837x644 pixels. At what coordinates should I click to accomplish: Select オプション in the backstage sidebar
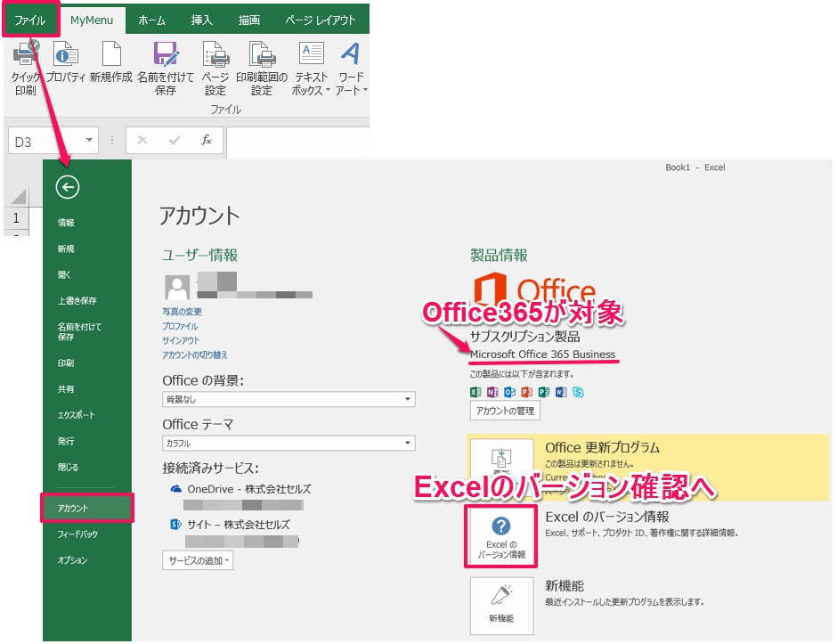pyautogui.click(x=73, y=560)
